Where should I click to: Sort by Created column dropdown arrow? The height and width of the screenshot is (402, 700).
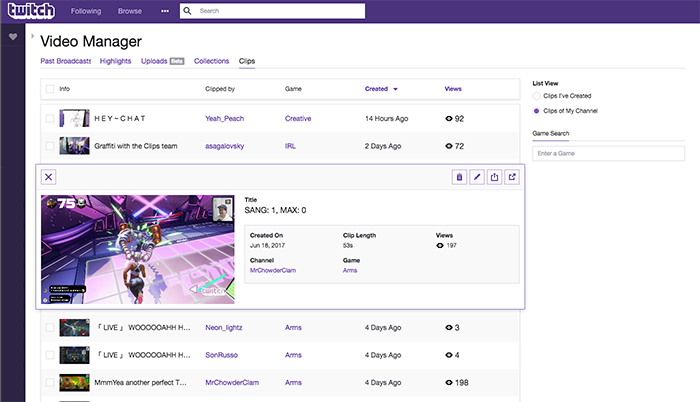tap(395, 89)
